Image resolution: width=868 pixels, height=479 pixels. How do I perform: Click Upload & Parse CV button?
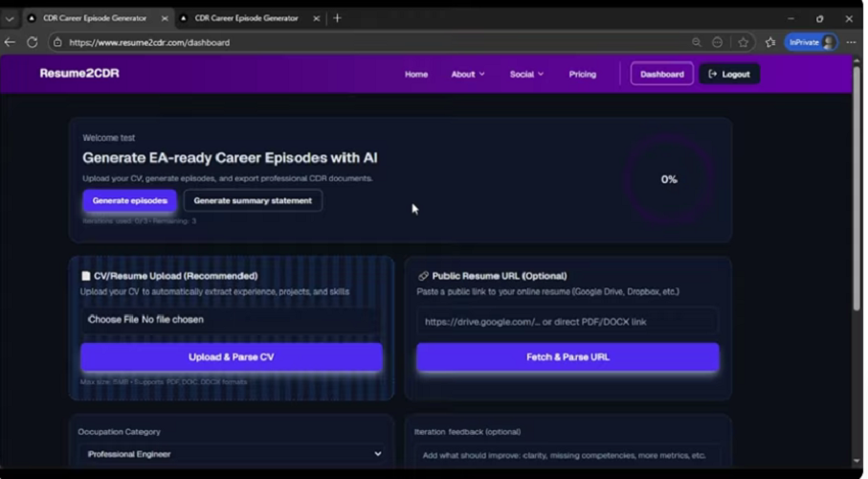(232, 357)
